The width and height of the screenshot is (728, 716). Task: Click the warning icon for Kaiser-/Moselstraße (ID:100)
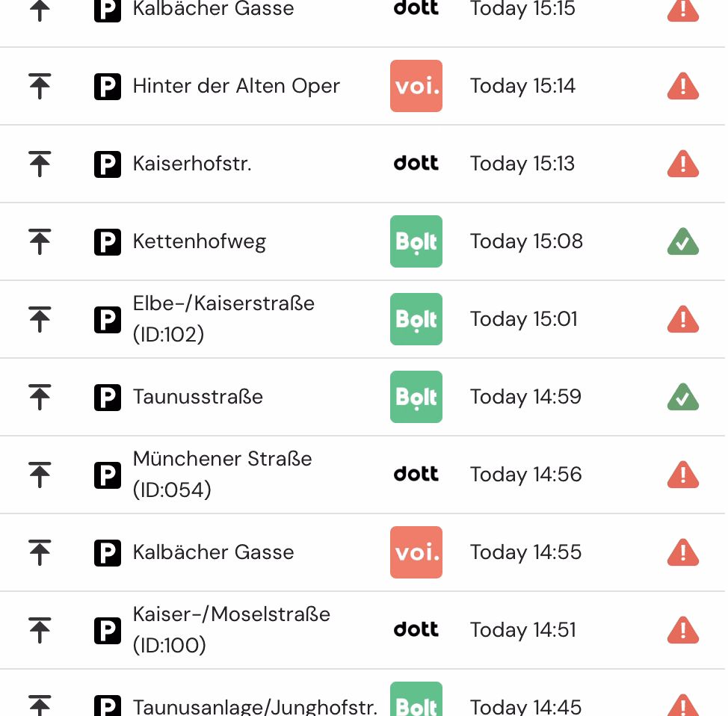pos(682,630)
